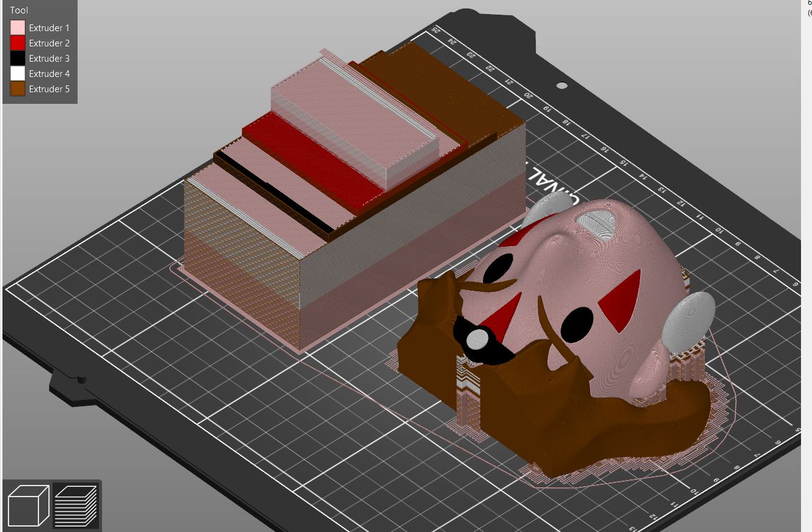The width and height of the screenshot is (812, 532).
Task: Click the Extruder 4 white color swatch
Action: pyautogui.click(x=18, y=73)
